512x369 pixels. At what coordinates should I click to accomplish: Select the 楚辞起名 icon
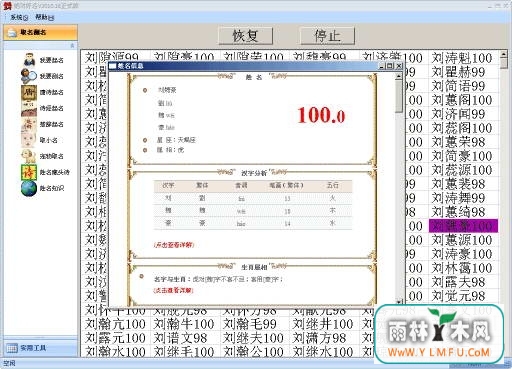click(x=29, y=124)
